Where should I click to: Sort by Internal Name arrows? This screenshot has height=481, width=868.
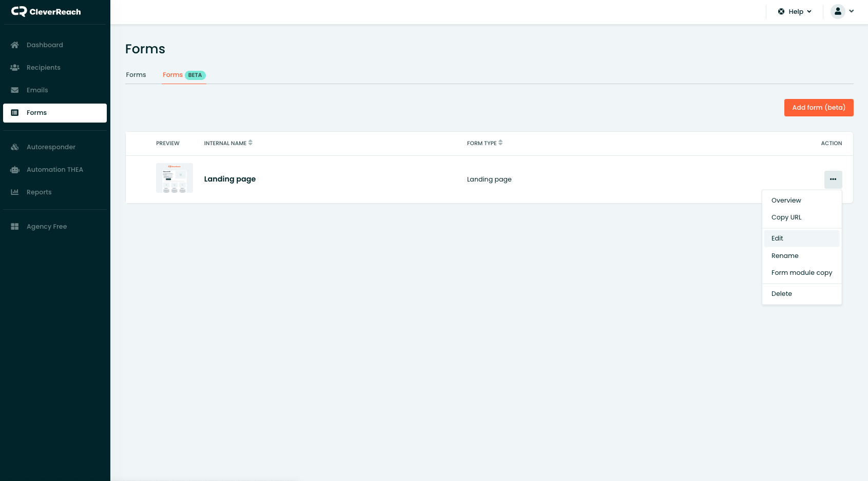(x=250, y=143)
